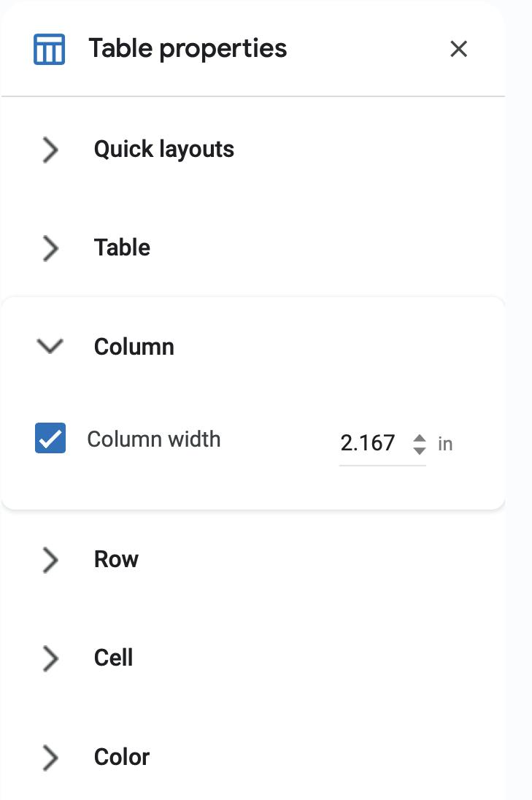This screenshot has width=532, height=800.
Task: Click the table properties grid icon
Action: click(x=50, y=49)
